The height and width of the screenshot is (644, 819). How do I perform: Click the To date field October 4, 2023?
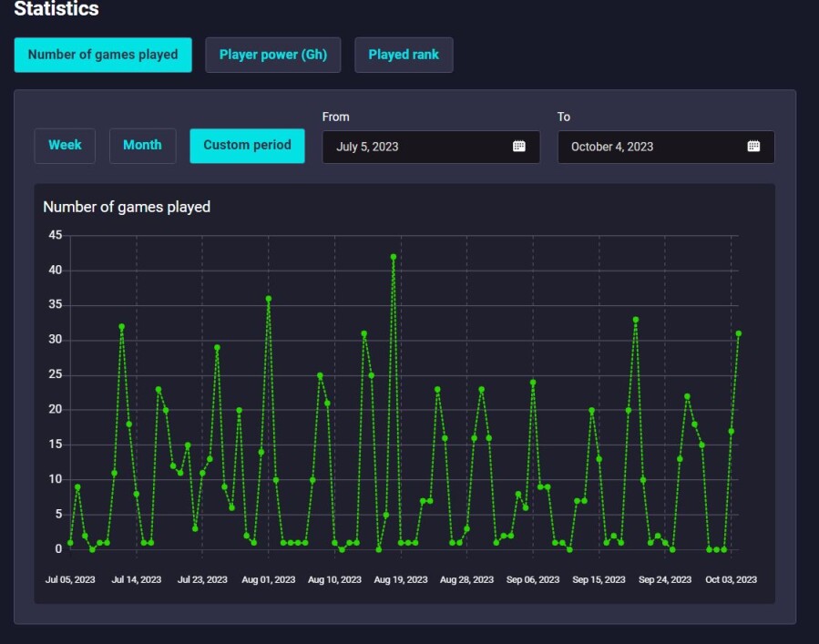click(666, 147)
